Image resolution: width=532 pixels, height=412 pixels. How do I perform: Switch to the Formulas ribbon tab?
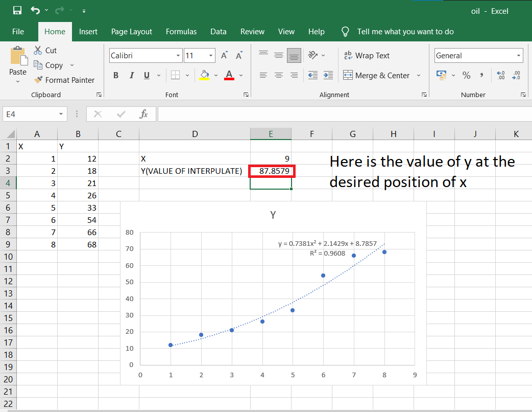coord(181,31)
